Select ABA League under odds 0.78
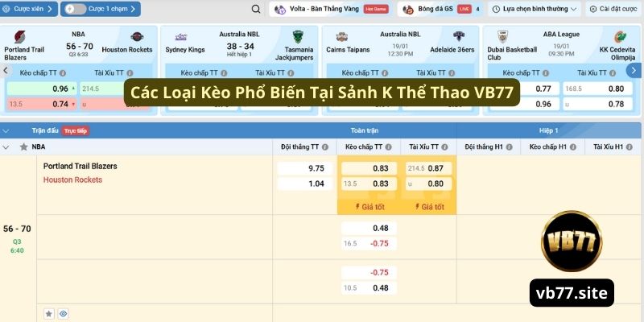 597,104
